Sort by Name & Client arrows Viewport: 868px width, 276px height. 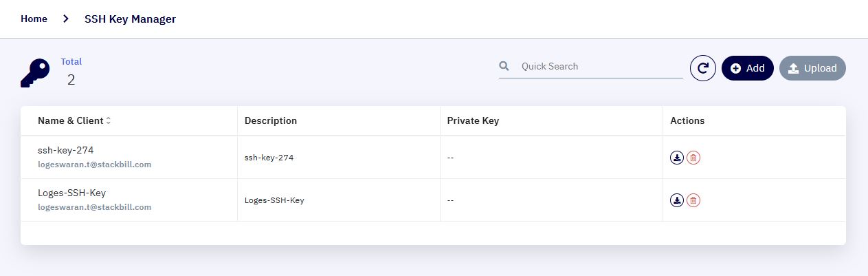[109, 120]
